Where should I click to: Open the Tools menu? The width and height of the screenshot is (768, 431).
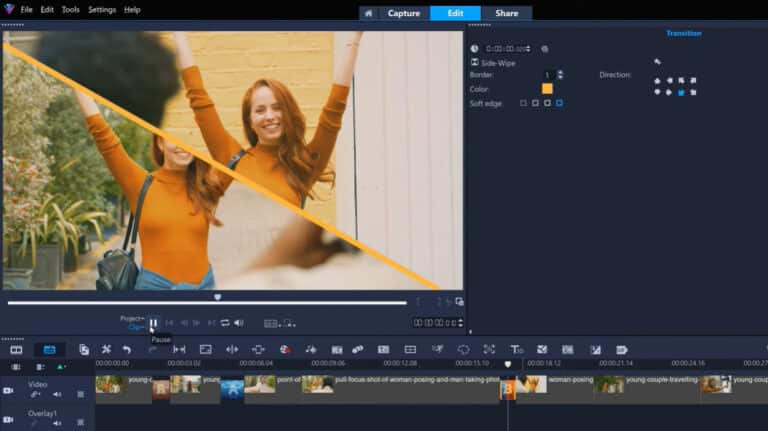pyautogui.click(x=71, y=10)
